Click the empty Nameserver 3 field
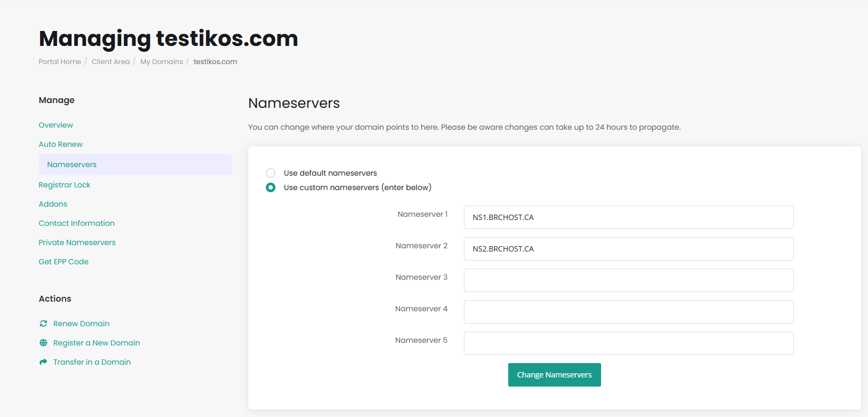 click(628, 280)
